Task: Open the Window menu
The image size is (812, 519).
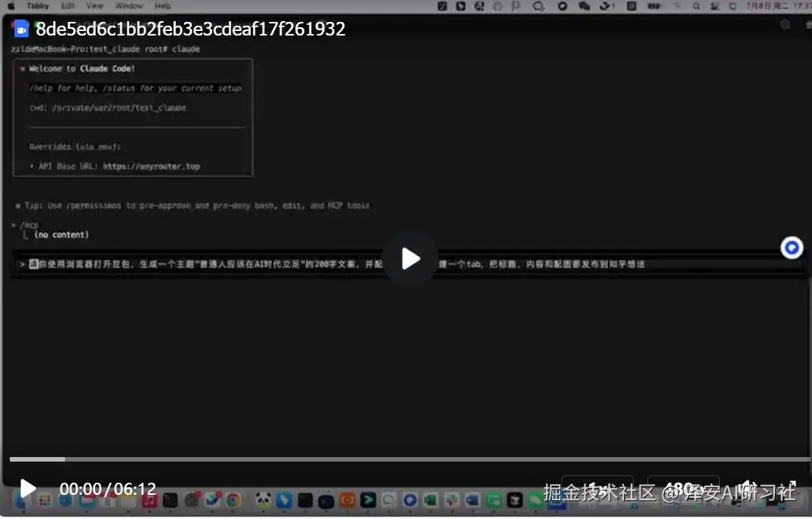Action: point(129,6)
